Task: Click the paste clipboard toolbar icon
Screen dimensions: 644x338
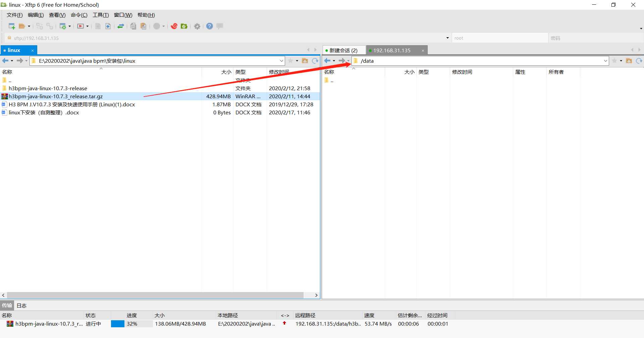Action: (143, 26)
